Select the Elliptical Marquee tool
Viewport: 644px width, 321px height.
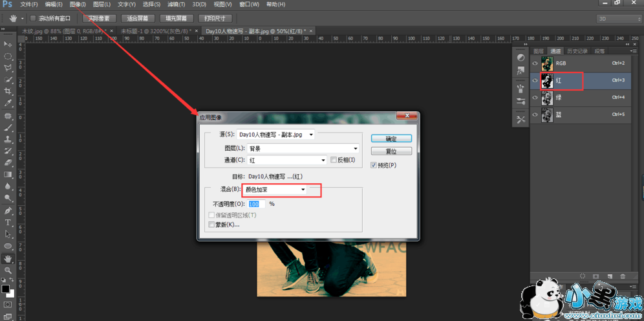click(8, 56)
